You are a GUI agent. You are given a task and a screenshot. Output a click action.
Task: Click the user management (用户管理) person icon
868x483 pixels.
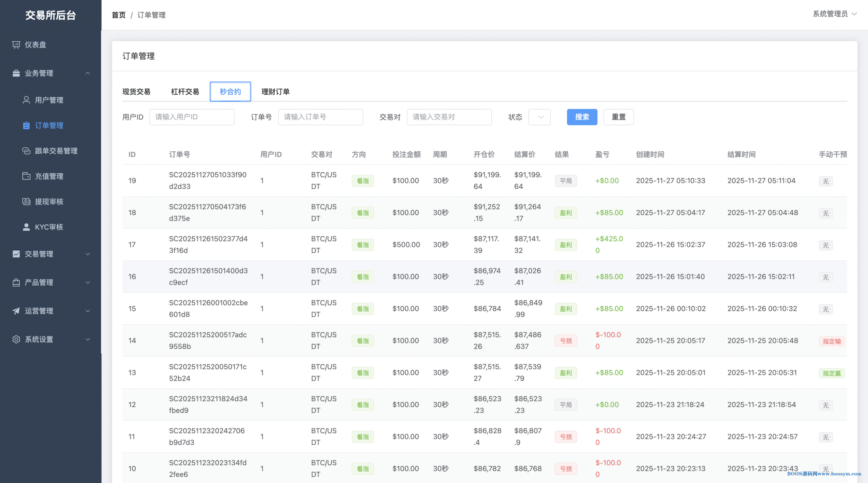pos(26,100)
